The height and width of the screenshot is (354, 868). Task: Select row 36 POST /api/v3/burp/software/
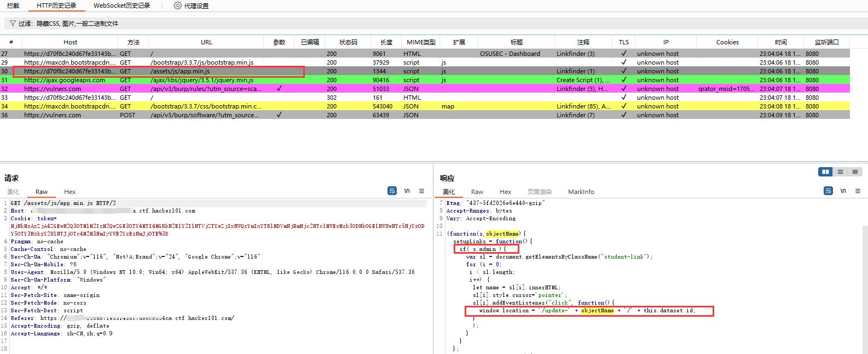(425, 115)
